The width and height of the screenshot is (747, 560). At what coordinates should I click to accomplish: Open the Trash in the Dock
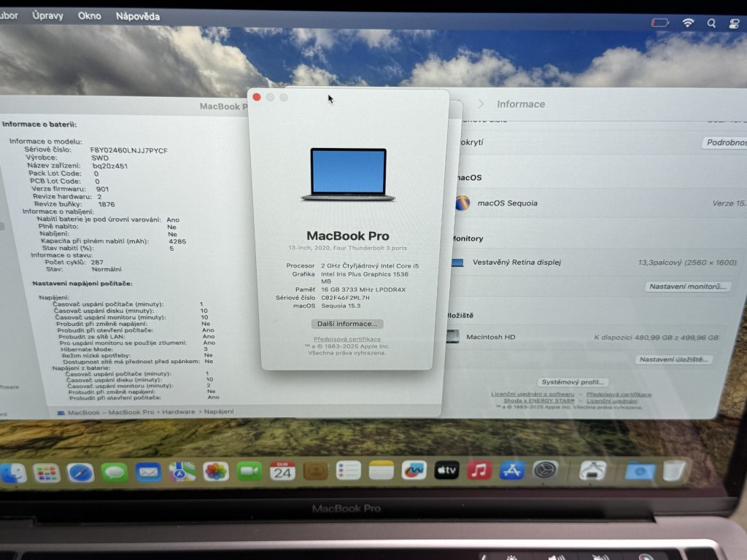(674, 471)
